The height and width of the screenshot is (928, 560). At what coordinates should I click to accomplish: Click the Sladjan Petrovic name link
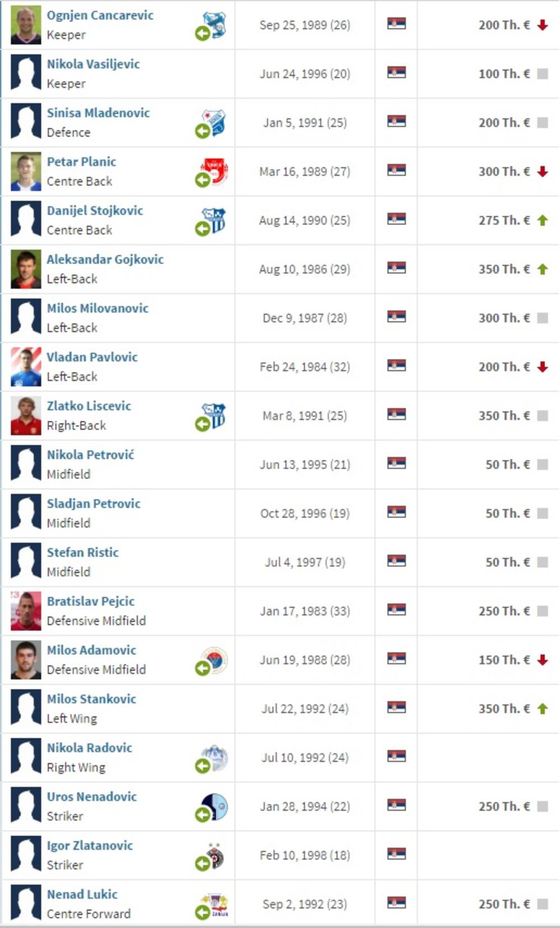(94, 503)
